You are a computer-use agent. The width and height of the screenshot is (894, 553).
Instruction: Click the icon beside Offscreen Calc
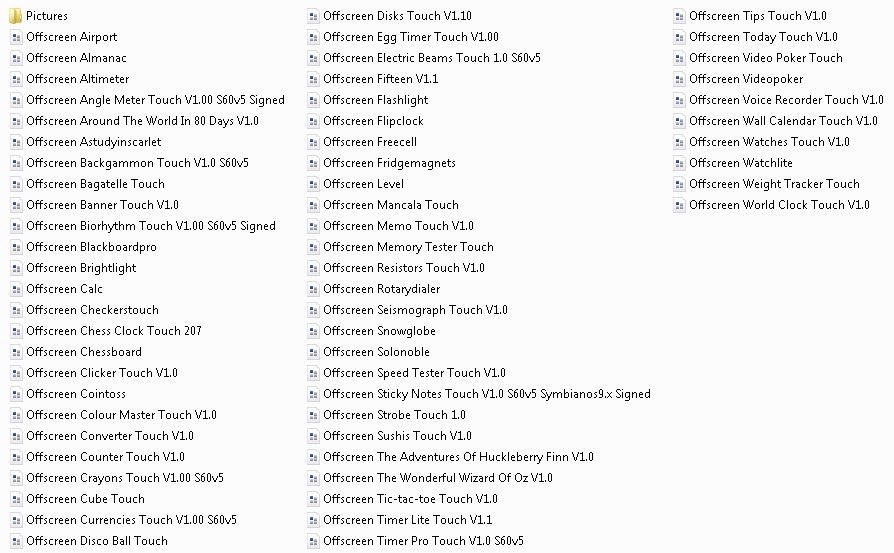click(x=16, y=289)
